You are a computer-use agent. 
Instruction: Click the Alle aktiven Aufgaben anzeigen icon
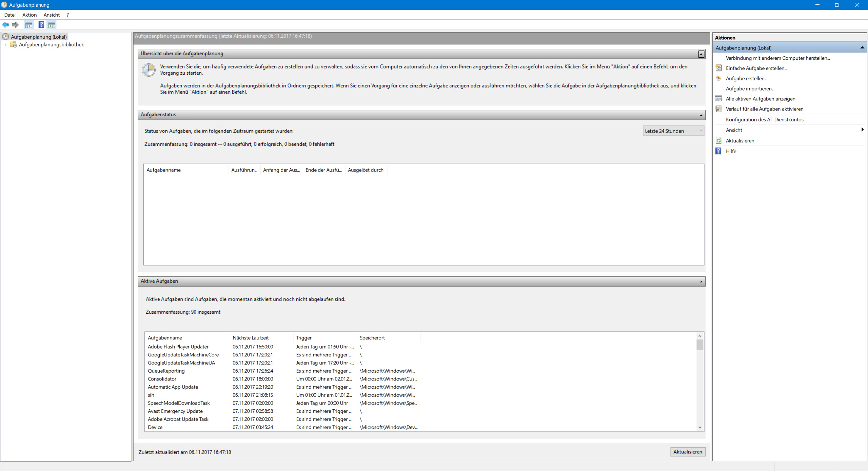(x=718, y=99)
